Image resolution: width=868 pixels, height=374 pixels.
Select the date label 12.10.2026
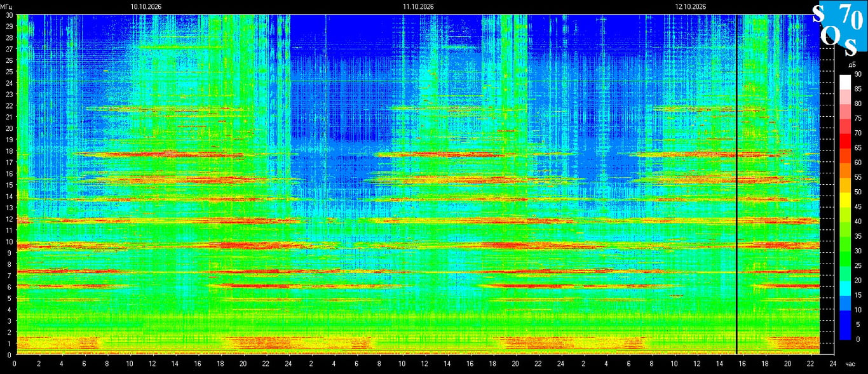pyautogui.click(x=690, y=6)
